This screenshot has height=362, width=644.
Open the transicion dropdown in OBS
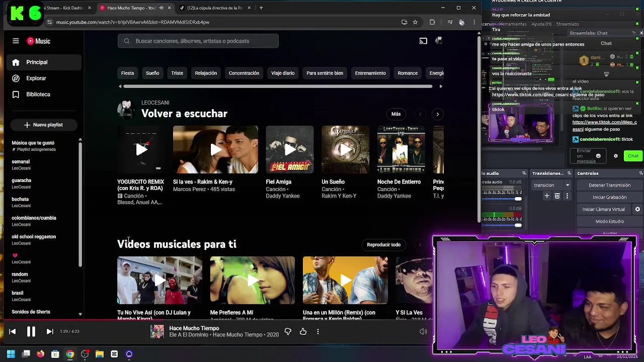point(551,186)
